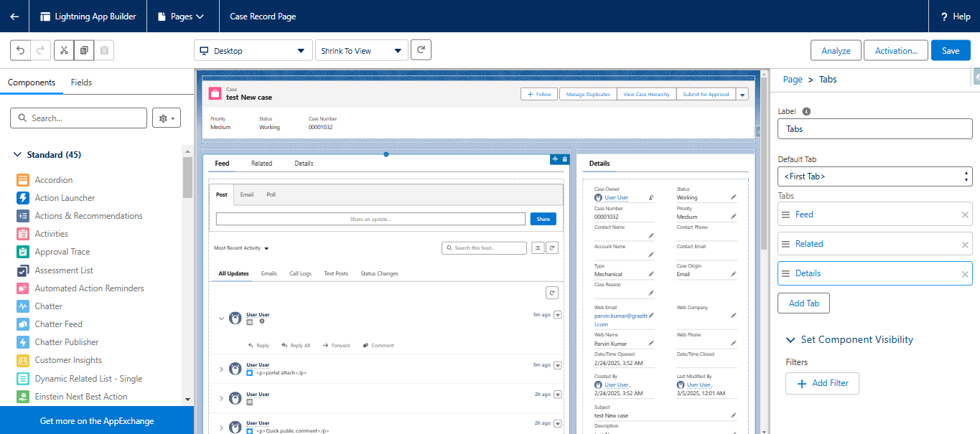980x434 pixels.
Task: Click the Page breadcrumb link
Action: click(x=793, y=80)
